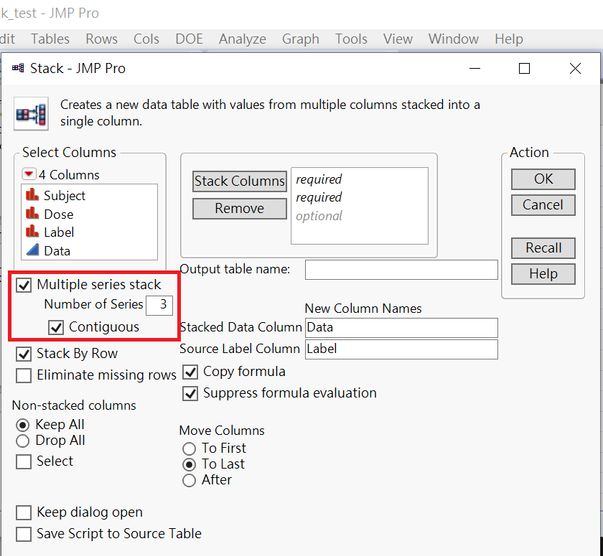Choose Drop All radio button

click(x=23, y=441)
